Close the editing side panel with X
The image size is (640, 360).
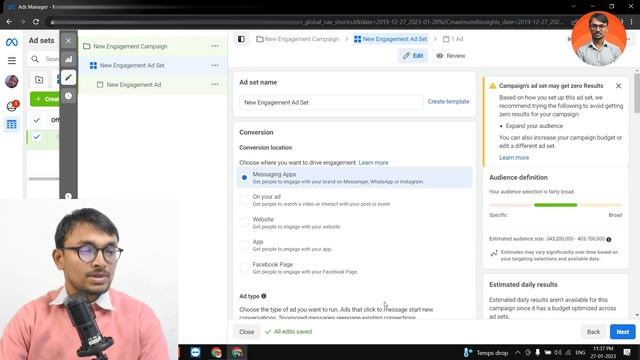68,40
